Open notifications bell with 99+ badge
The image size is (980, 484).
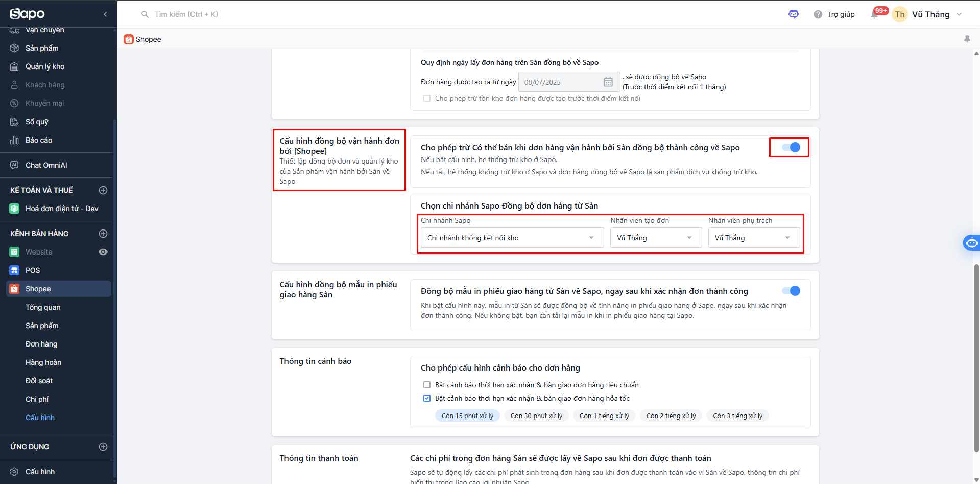875,14
